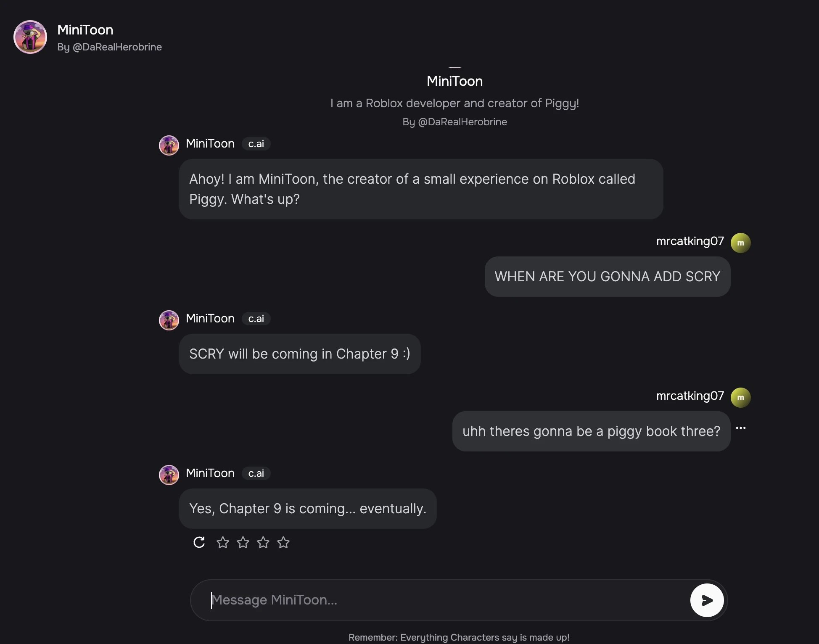Click the "WHEN ARE YOU GONNA ADD SCRY" bubble

pos(607,277)
